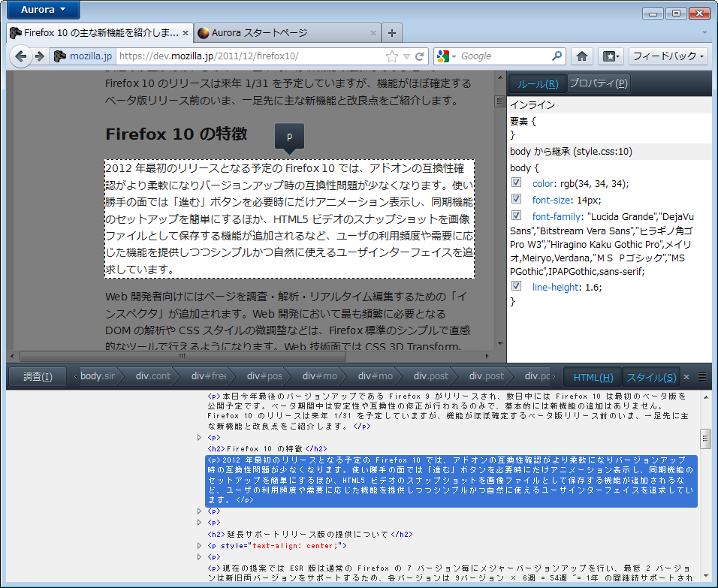The width and height of the screenshot is (718, 588).
Task: Open the home page with the house icon
Action: pyautogui.click(x=582, y=56)
